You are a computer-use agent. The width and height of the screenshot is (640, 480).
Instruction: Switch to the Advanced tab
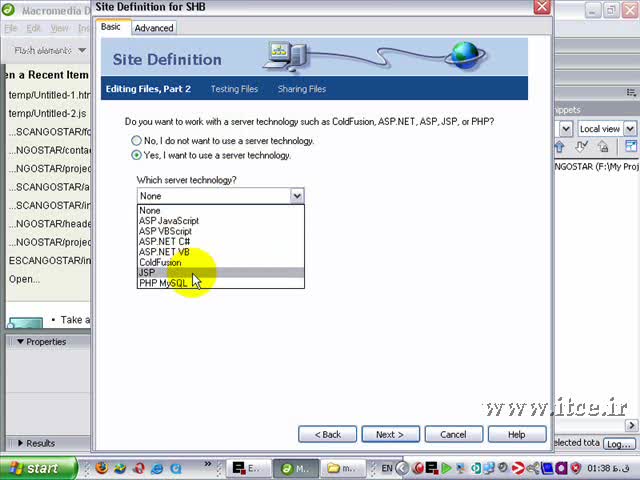point(154,28)
